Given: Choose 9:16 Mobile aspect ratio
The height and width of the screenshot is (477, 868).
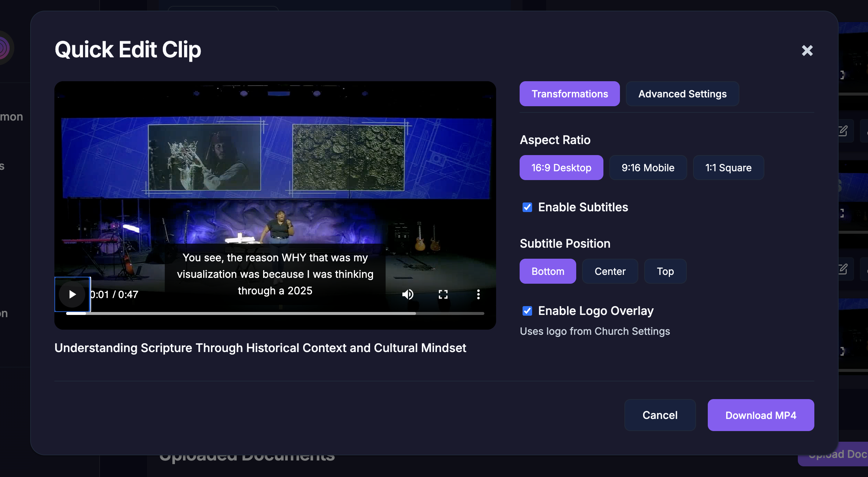Looking at the screenshot, I should pos(648,168).
